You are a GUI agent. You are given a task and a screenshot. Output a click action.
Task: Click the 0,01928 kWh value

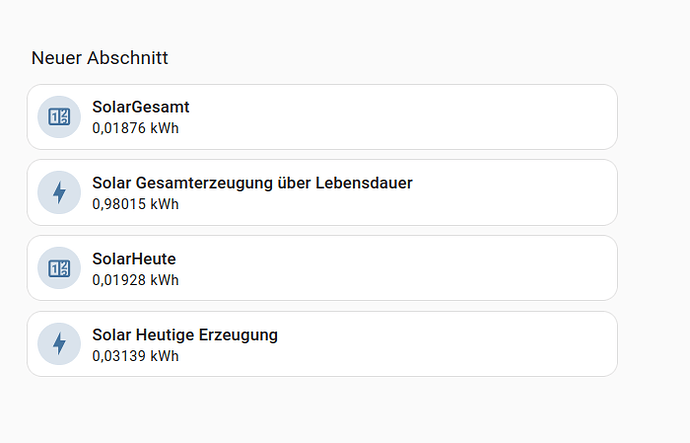136,280
